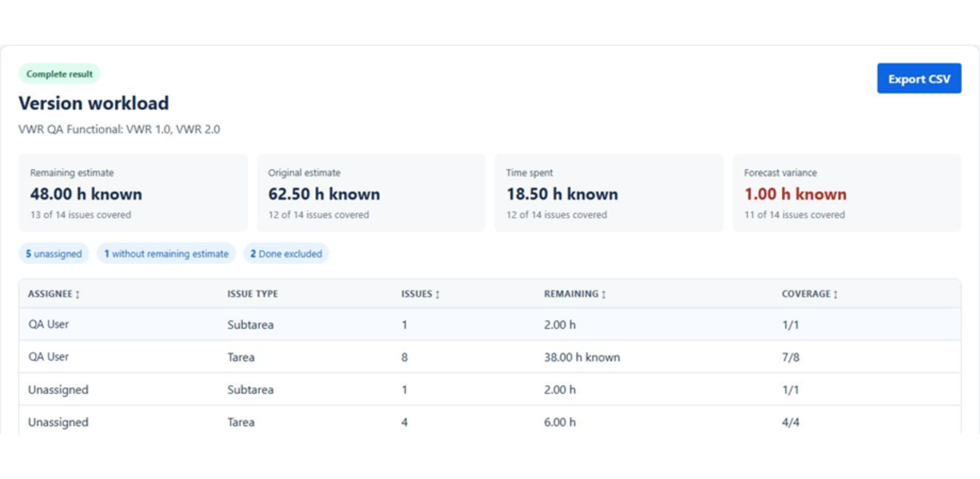Click the 7/8 coverage value

pyautogui.click(x=790, y=357)
